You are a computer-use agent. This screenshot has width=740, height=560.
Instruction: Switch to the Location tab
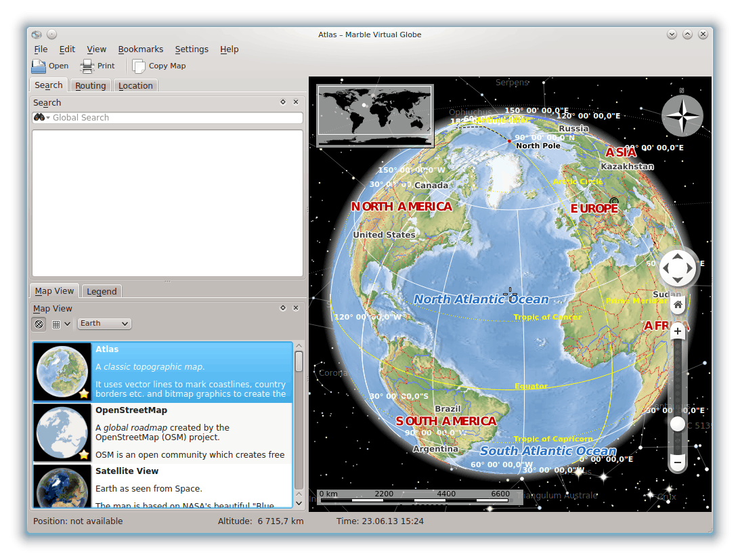pyautogui.click(x=135, y=85)
